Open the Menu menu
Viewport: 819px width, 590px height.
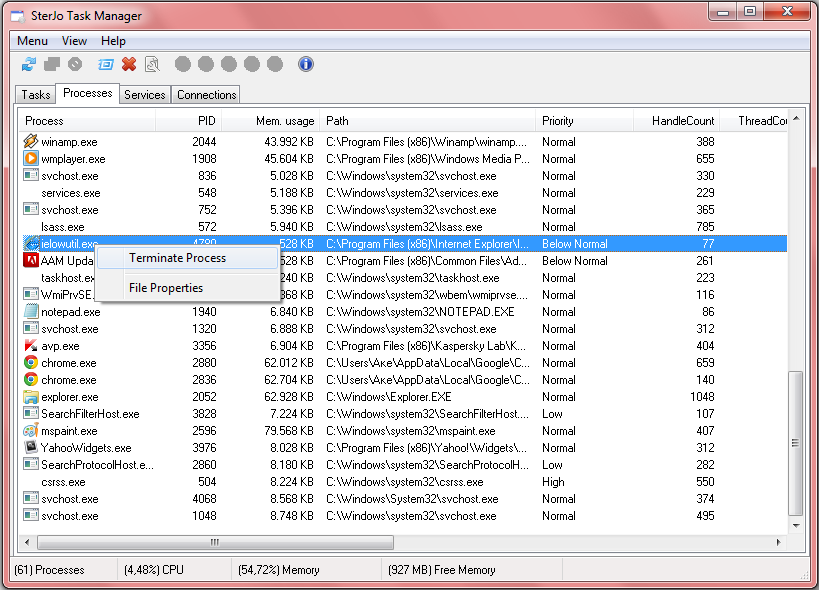tap(32, 41)
